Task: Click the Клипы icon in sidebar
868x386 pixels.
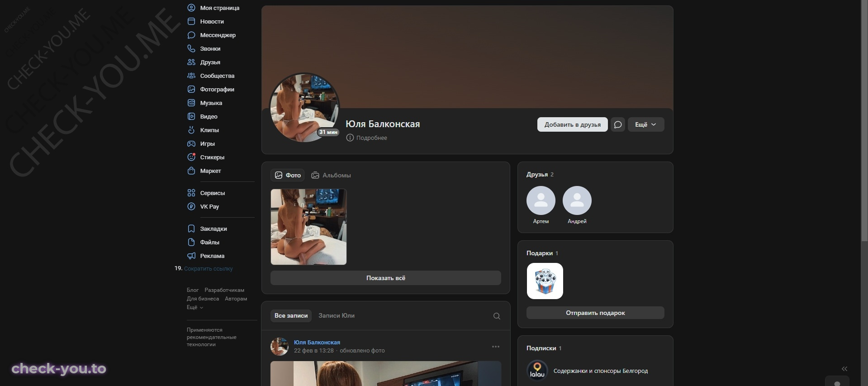Action: click(191, 130)
